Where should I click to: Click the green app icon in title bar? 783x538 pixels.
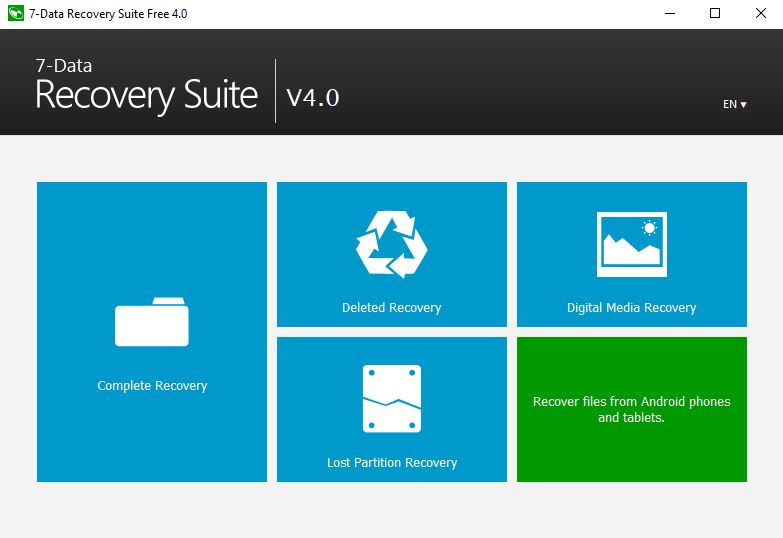15,13
